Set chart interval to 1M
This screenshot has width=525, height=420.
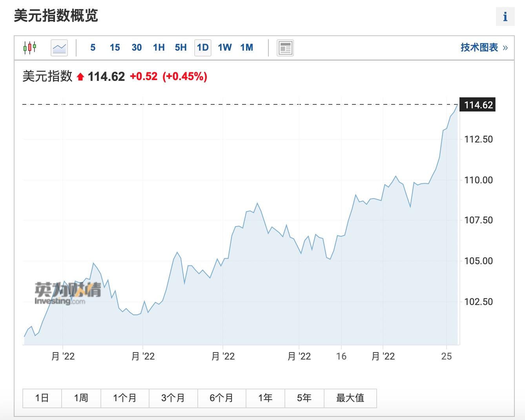[x=246, y=47]
